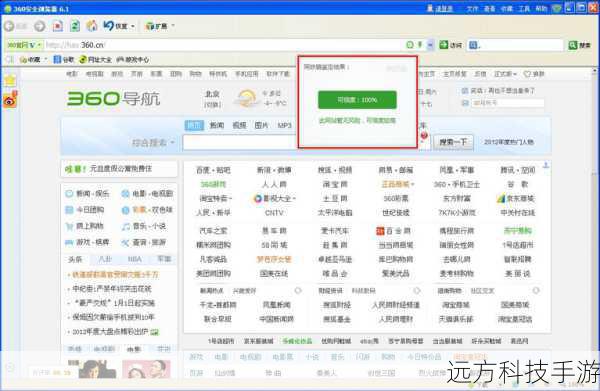
Task: Refresh the page using the green refresh icon
Action: click(75, 26)
